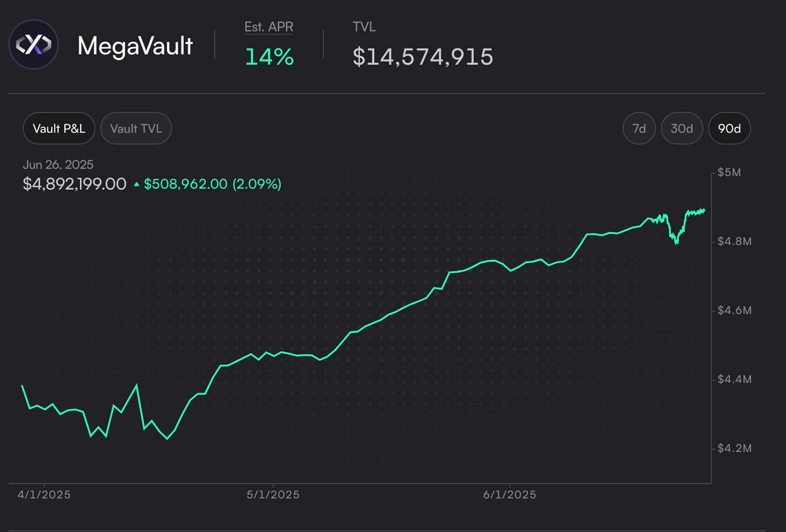
Task: Switch to the Vault TVL tab
Action: coord(136,128)
